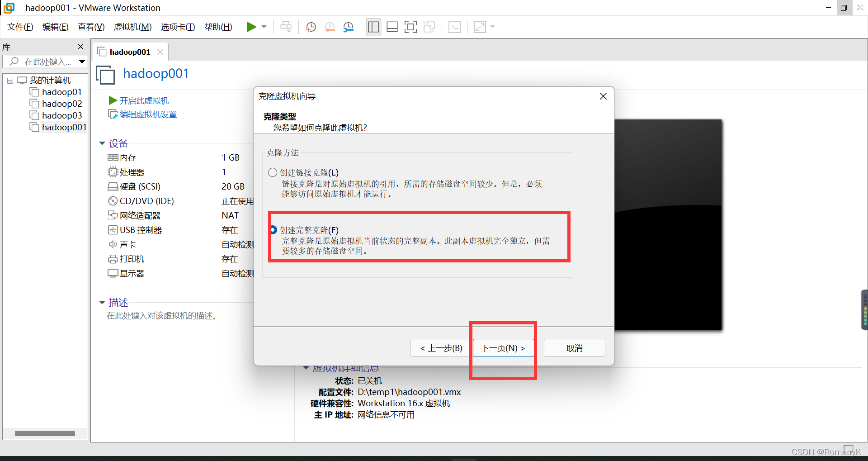The image size is (868, 461).
Task: Open the snapshot manager toolbar icon
Action: (x=349, y=27)
